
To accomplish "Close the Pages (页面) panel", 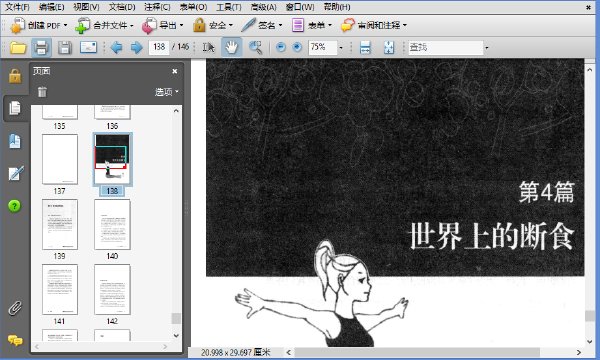I will [174, 71].
